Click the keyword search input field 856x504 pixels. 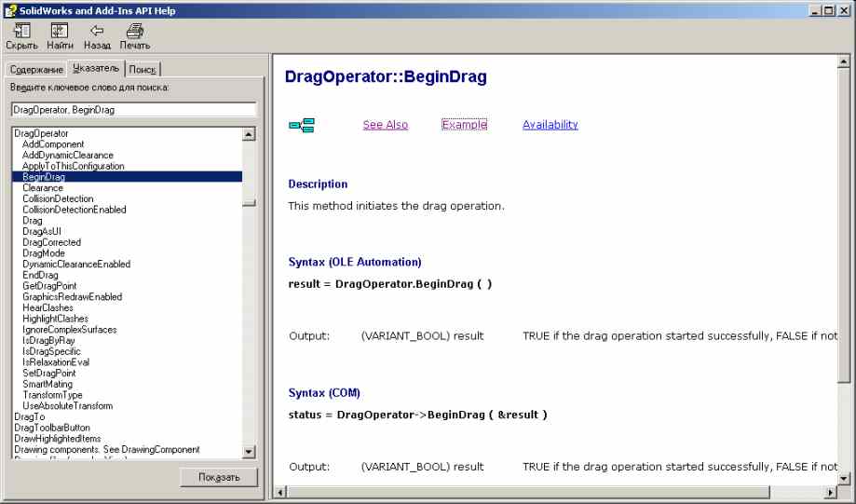coord(133,110)
